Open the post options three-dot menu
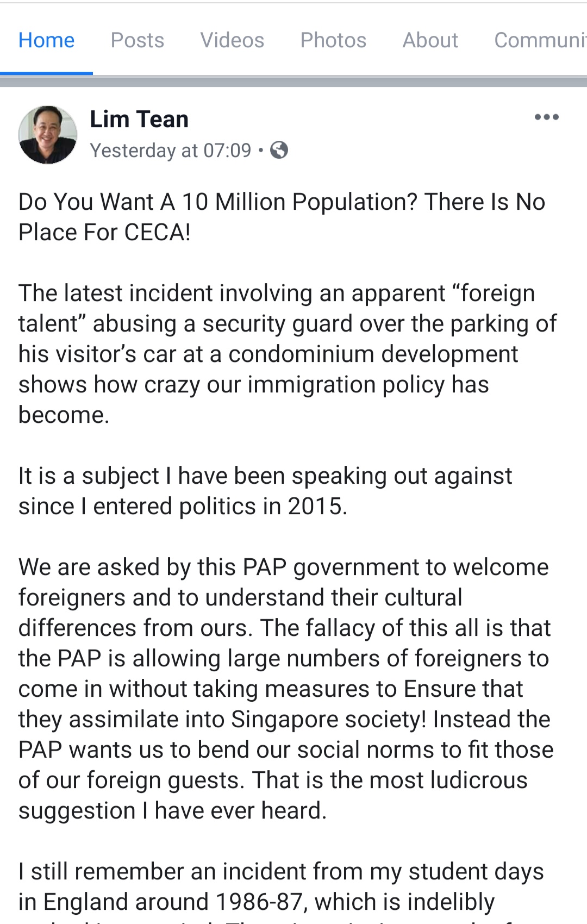Image resolution: width=587 pixels, height=924 pixels. coord(546,117)
